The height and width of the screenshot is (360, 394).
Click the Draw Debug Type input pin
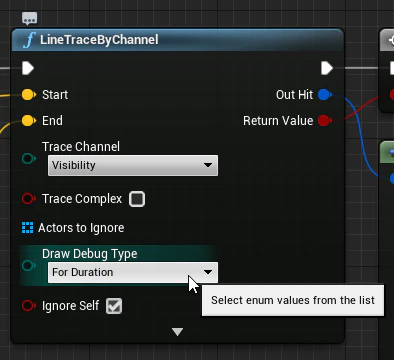29,265
